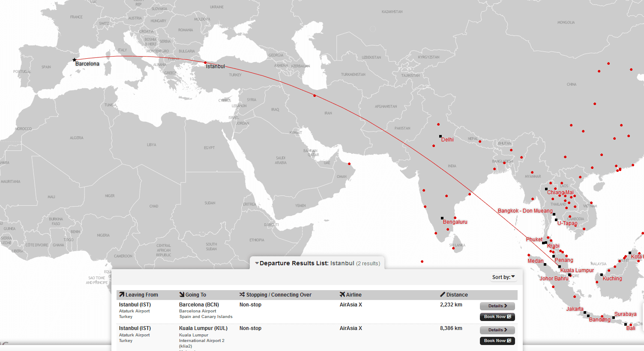Image resolution: width=644 pixels, height=351 pixels.
Task: Click the Kuala Lumpur hub marker
Action: pos(560,267)
